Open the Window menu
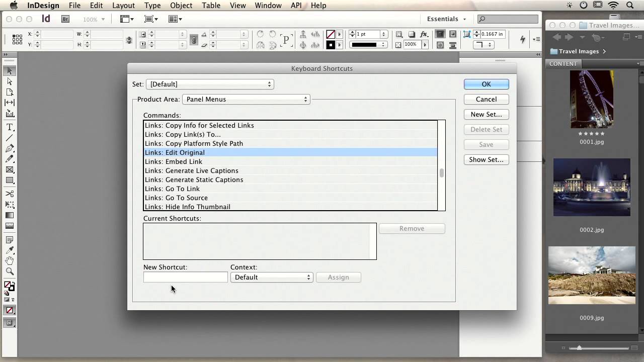This screenshot has height=362, width=644. coord(268,6)
